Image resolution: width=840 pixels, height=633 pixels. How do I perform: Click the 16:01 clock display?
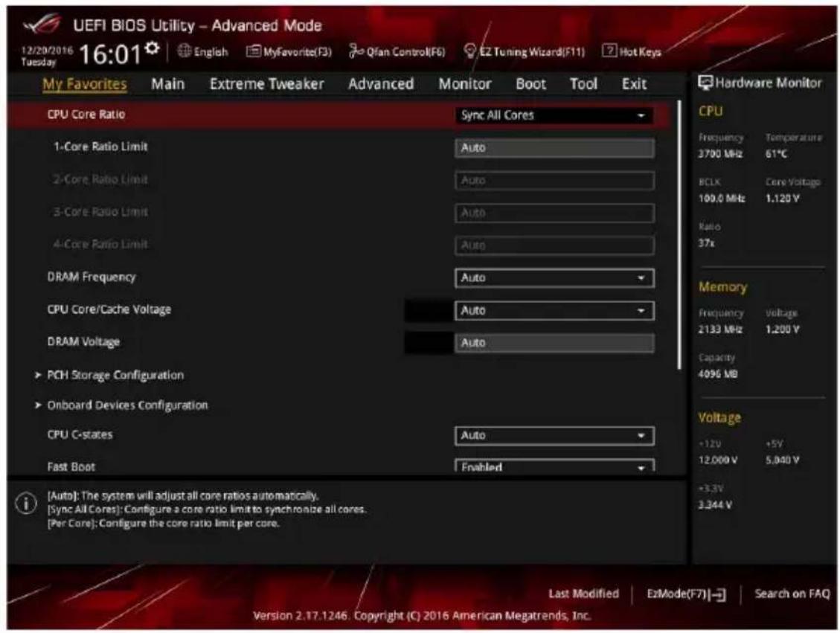tap(110, 54)
